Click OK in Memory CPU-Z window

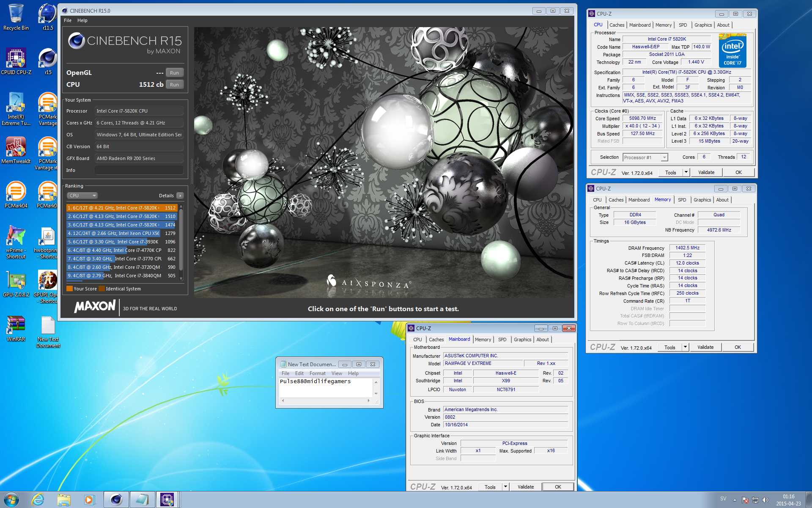pos(738,347)
